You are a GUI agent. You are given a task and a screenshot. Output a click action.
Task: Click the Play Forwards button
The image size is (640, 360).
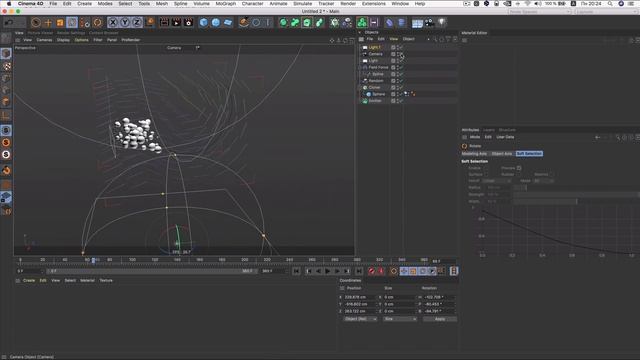click(x=327, y=271)
